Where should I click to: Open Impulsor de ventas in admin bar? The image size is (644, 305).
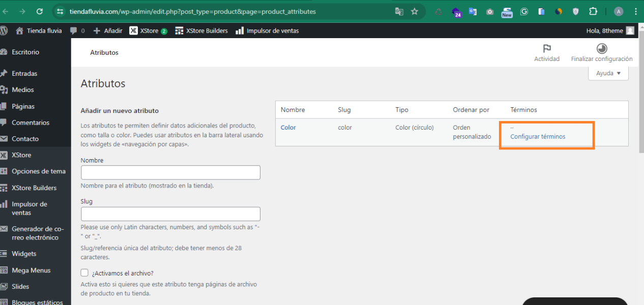tap(267, 30)
